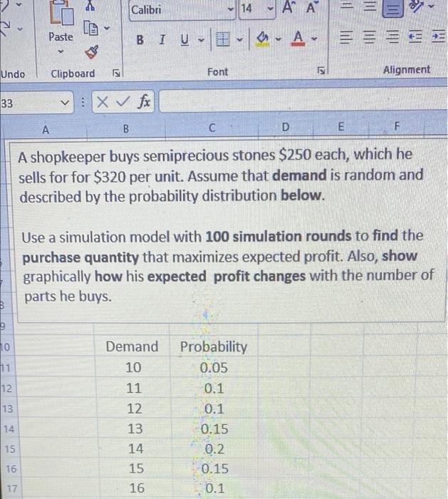448x499 pixels.
Task: Expand underline style options arrow
Action: (201, 40)
